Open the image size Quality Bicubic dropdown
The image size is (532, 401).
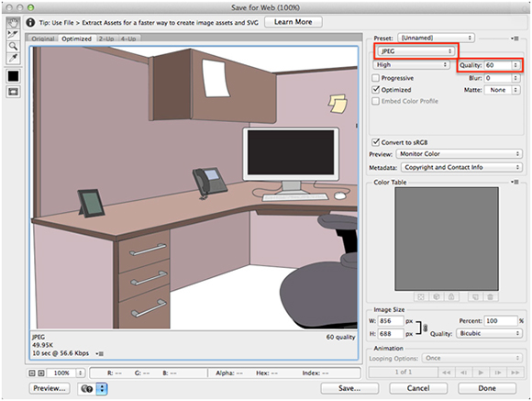(x=489, y=333)
